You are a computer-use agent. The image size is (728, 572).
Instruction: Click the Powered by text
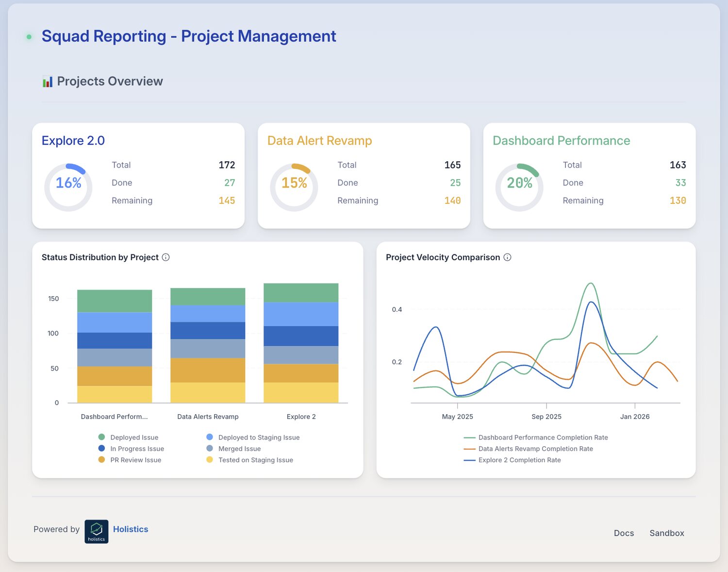(x=56, y=529)
